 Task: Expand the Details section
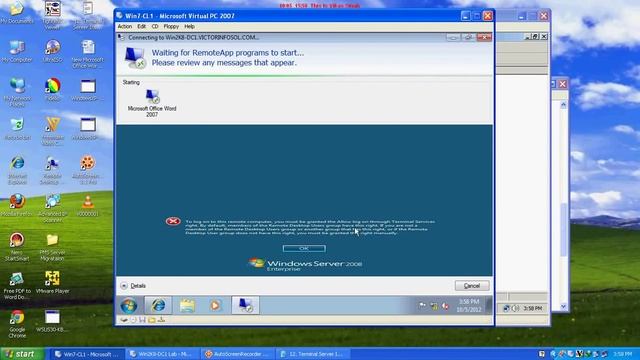[133, 286]
